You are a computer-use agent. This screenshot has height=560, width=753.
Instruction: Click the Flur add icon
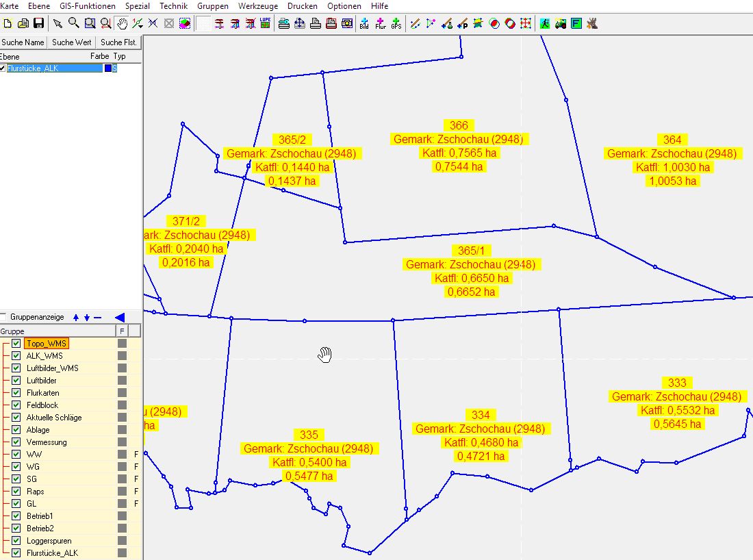point(380,23)
